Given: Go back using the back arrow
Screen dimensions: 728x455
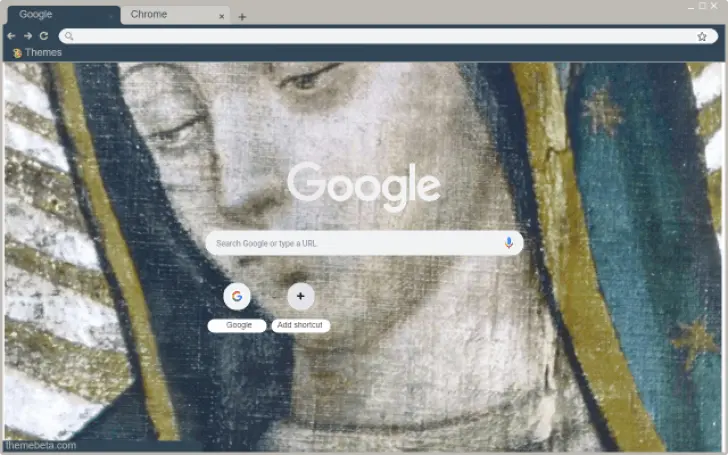Looking at the screenshot, I should tap(11, 36).
